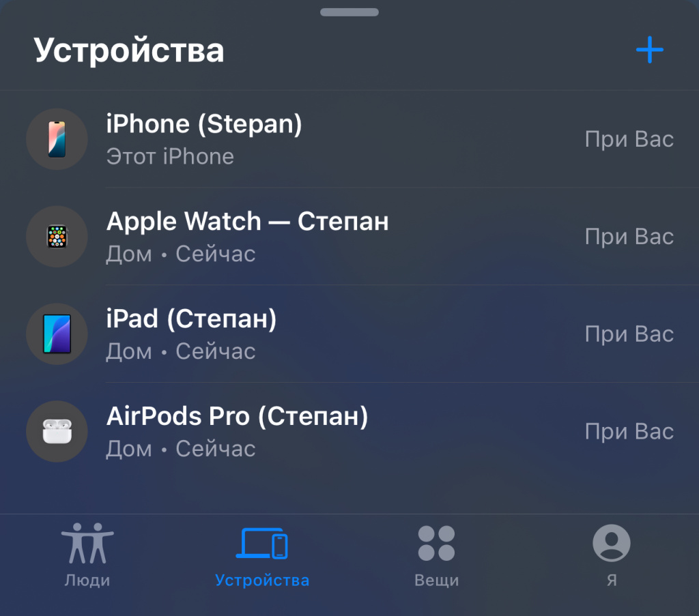Click the Вещи tab label
This screenshot has width=699, height=616.
pos(436,581)
